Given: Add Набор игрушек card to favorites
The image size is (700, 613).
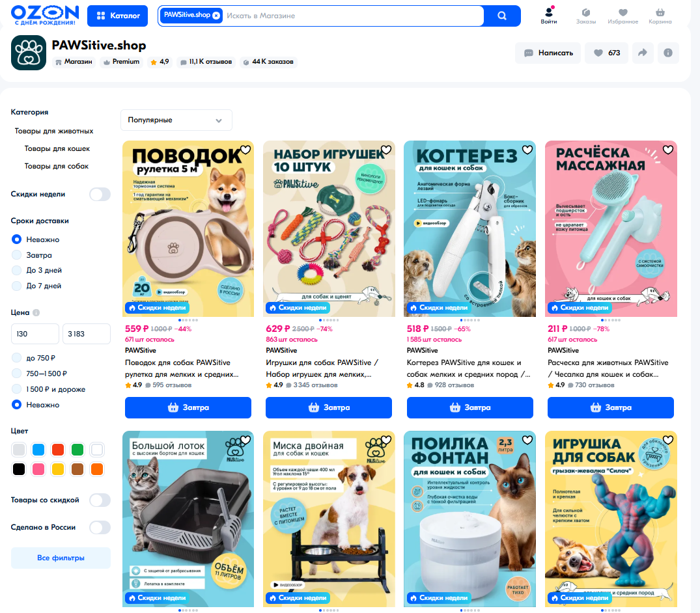Looking at the screenshot, I should tap(386, 150).
